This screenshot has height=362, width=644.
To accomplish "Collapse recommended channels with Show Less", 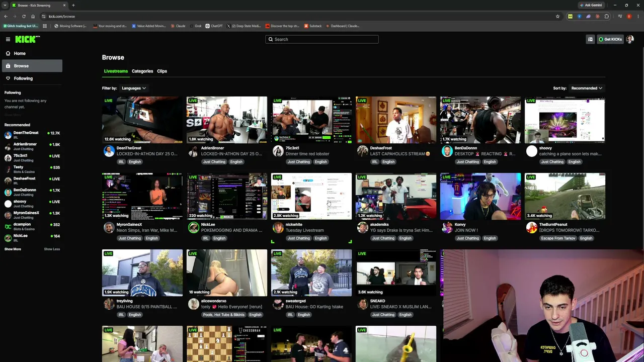I will (x=52, y=249).
